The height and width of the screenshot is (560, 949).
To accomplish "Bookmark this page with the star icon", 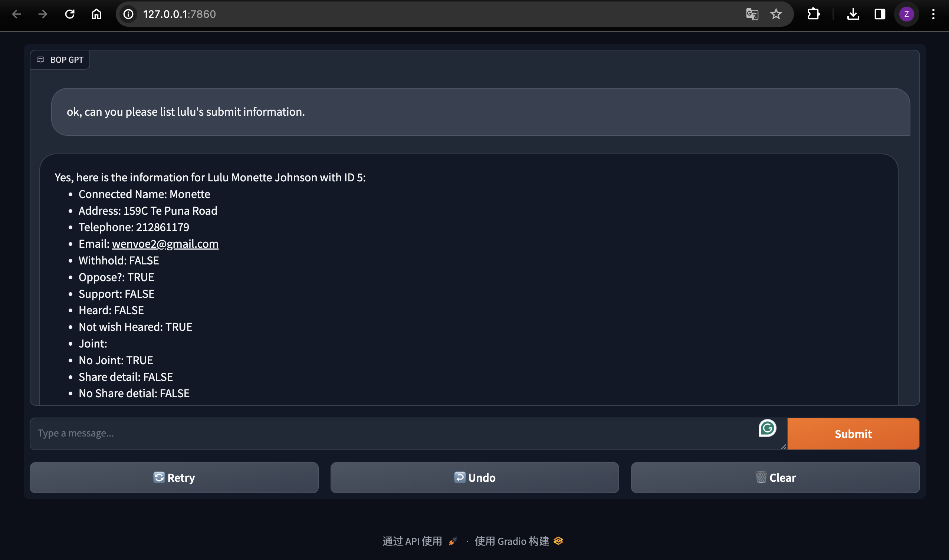I will click(x=776, y=14).
